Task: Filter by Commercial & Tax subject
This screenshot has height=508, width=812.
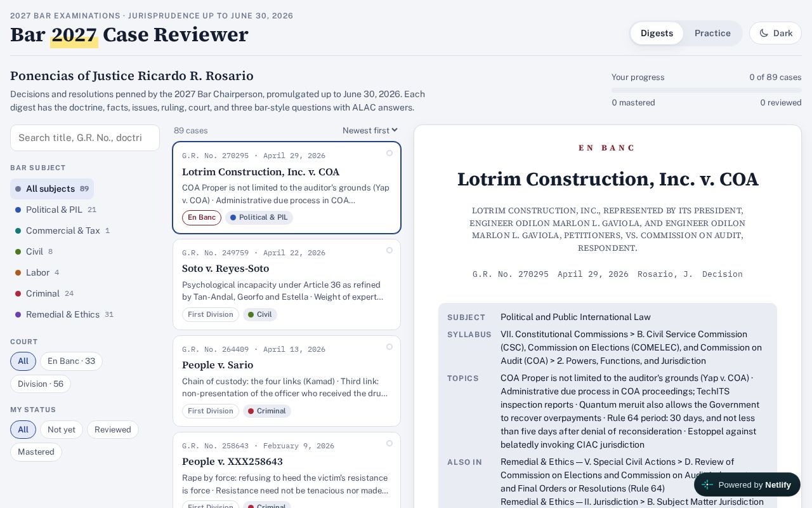Action: 62,231
